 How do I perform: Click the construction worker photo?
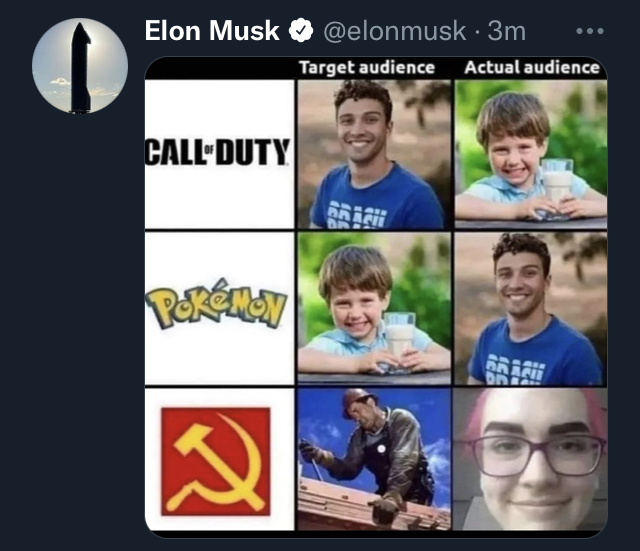point(373,459)
